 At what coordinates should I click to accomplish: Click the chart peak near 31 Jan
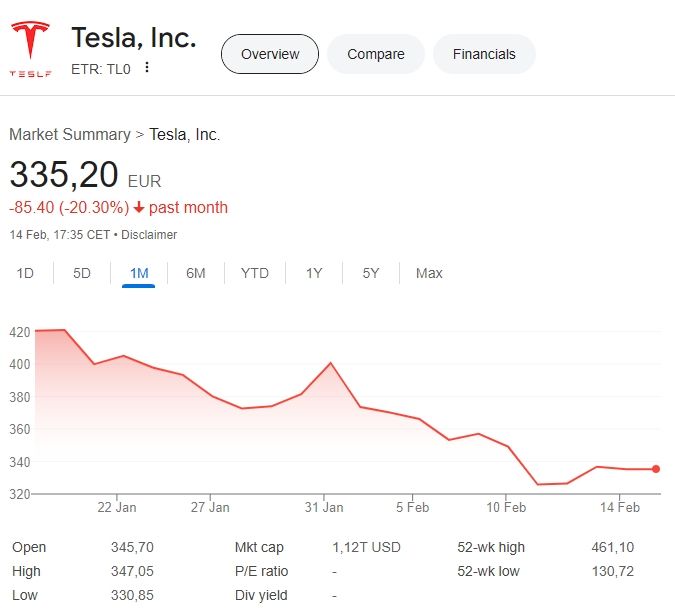[331, 363]
